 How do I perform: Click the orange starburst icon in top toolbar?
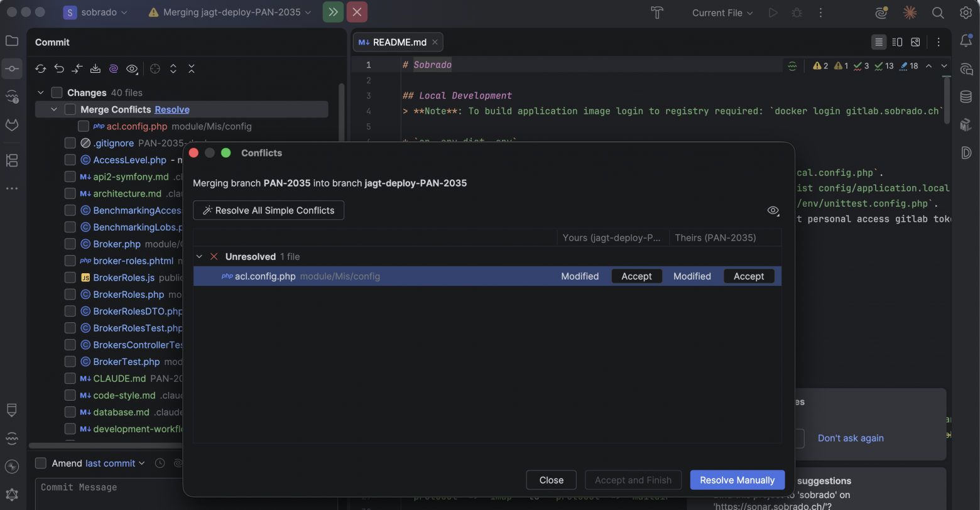tap(909, 13)
